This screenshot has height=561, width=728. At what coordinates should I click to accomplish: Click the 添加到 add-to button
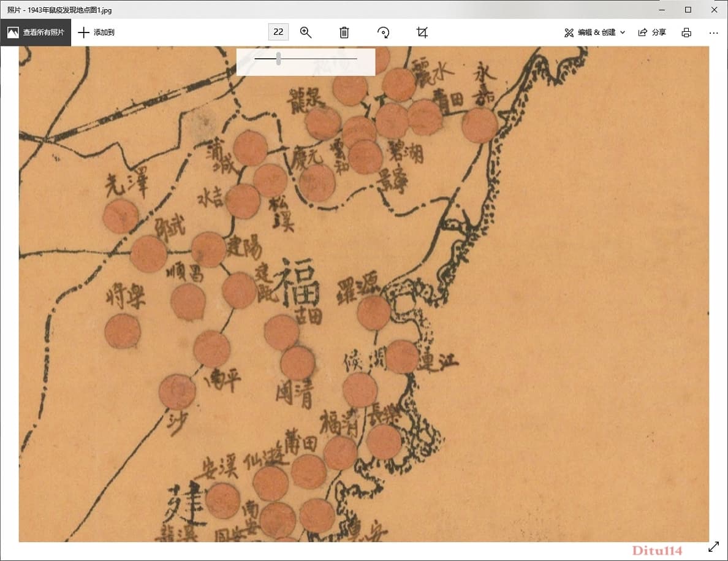click(x=96, y=32)
